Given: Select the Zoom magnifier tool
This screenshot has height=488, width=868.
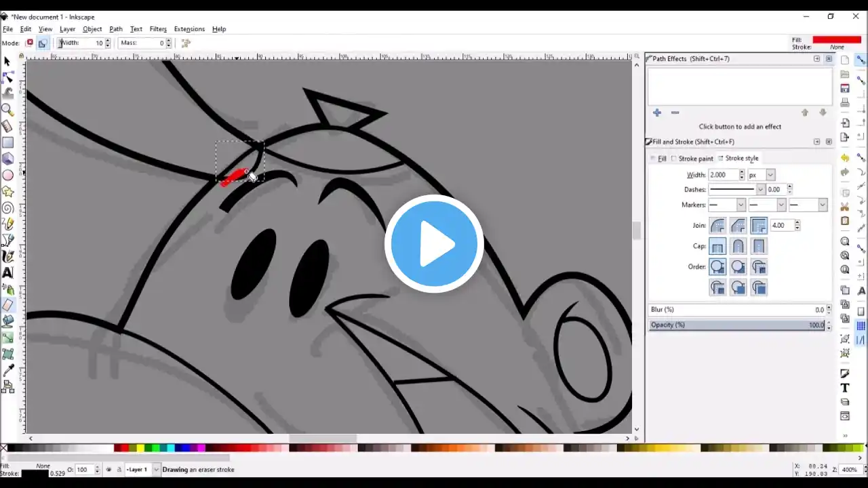Looking at the screenshot, I should pos(7,110).
